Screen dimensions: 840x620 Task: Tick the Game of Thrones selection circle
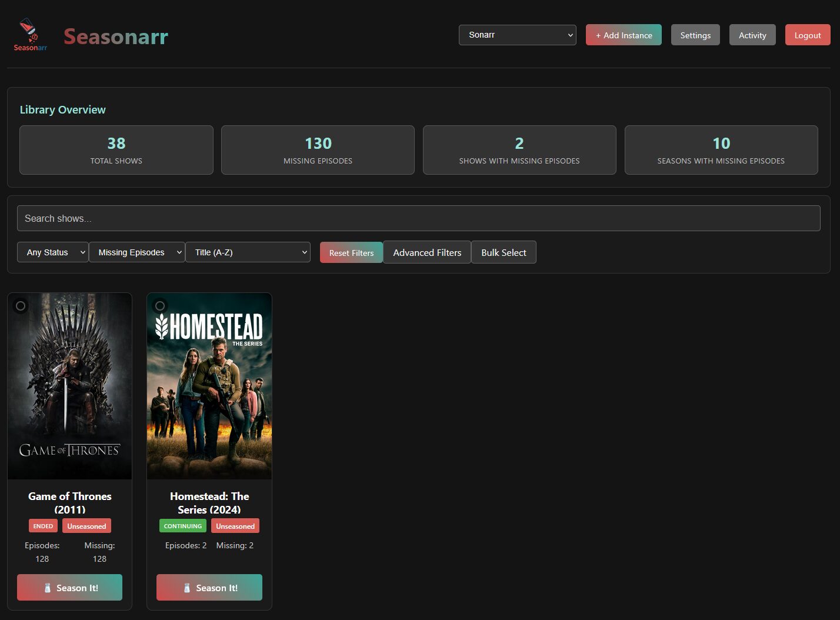click(21, 306)
